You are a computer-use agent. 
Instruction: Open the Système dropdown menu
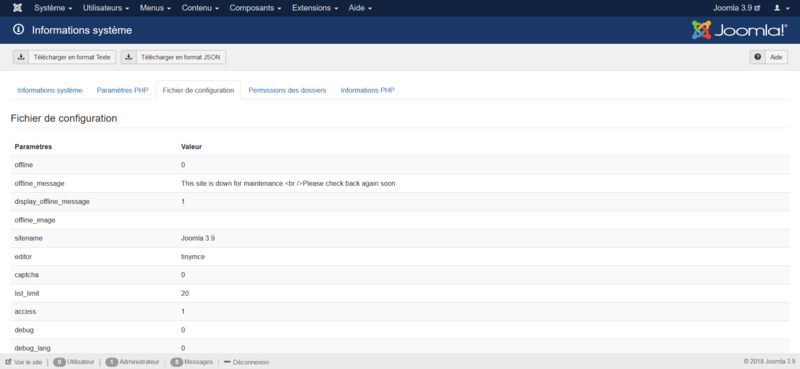53,8
